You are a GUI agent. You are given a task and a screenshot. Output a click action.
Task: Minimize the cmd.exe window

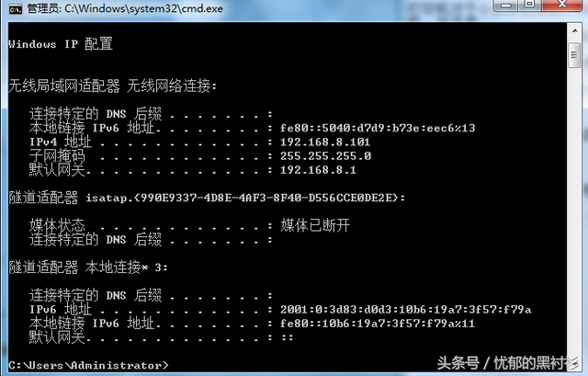pyautogui.click(x=506, y=6)
